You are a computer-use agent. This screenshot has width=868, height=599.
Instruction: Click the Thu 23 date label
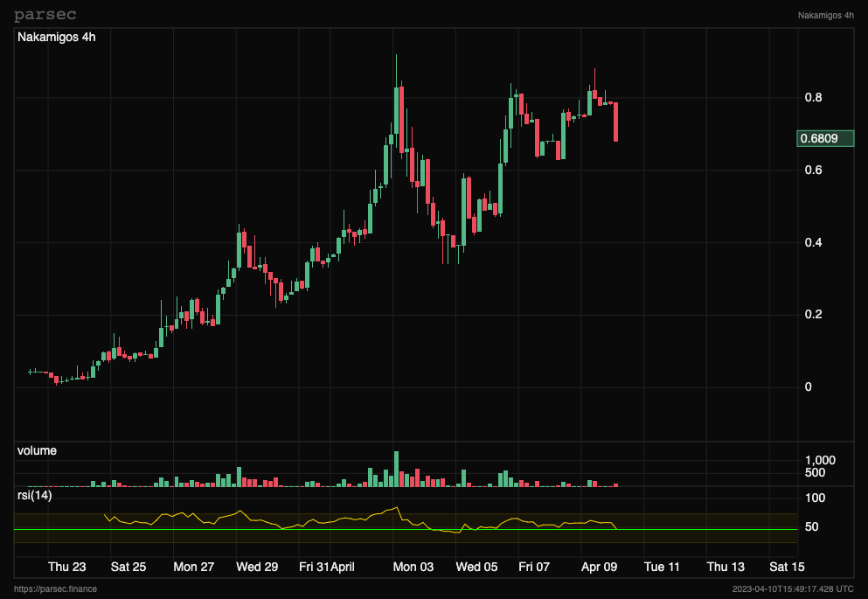pos(67,567)
